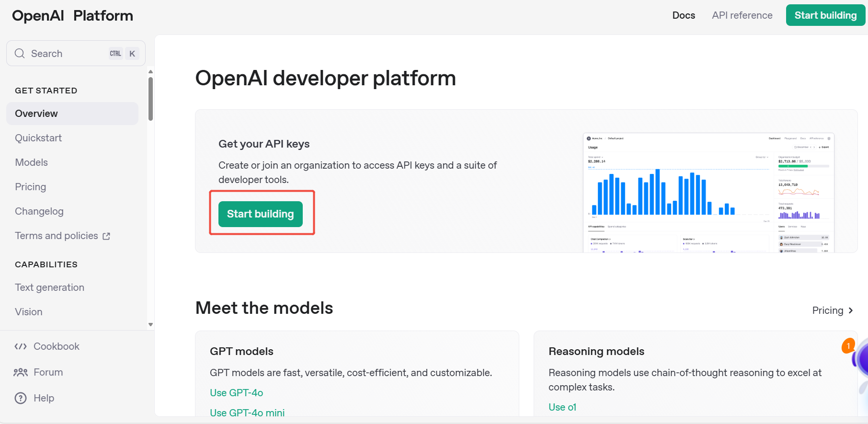Open Vision under Capabilities

pyautogui.click(x=29, y=312)
